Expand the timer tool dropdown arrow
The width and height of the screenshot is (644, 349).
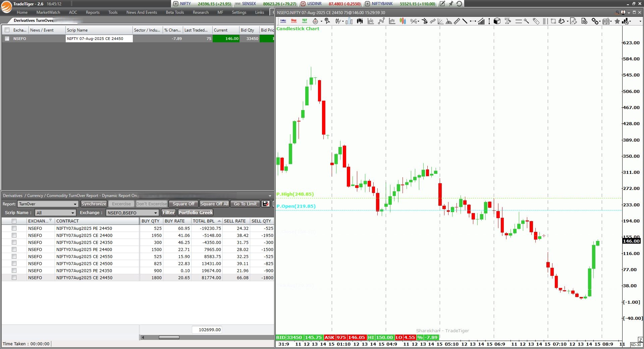click(x=321, y=21)
